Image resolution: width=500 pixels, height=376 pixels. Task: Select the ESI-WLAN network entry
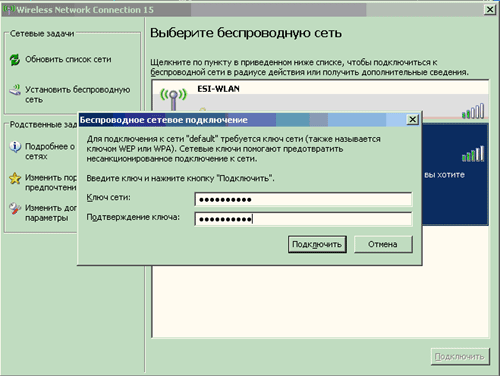[320, 100]
